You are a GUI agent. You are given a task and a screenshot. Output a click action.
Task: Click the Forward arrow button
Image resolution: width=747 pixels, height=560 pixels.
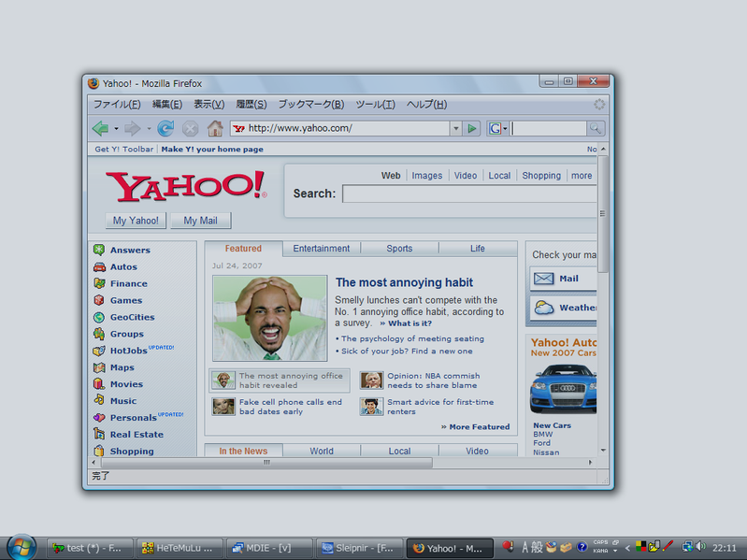coord(133,128)
